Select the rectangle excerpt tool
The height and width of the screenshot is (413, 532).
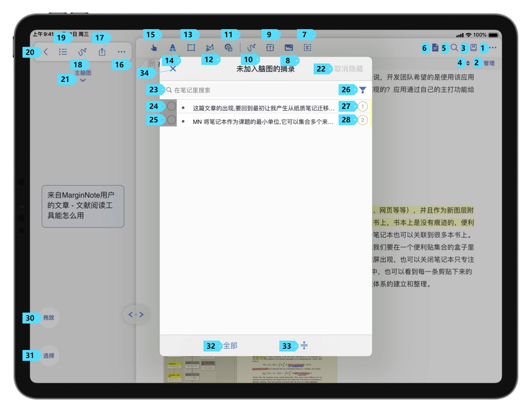coord(191,48)
